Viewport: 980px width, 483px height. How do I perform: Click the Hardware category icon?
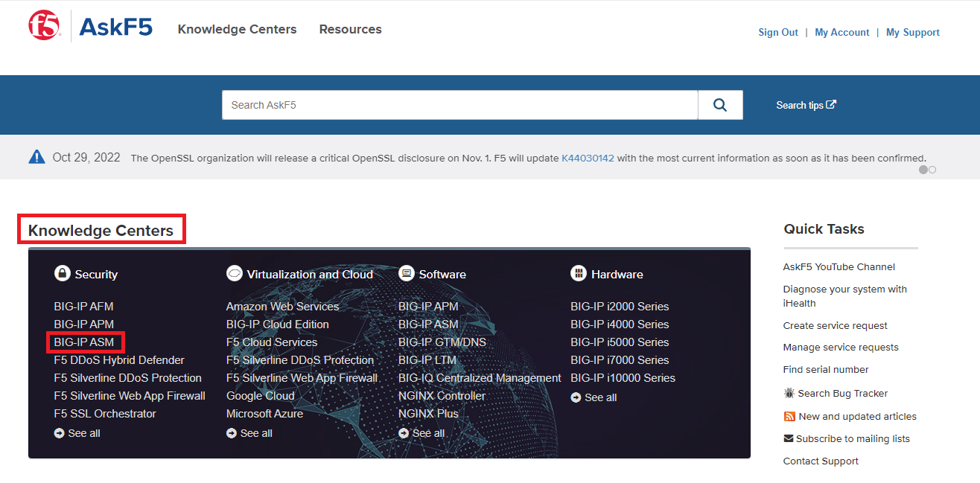(x=579, y=274)
